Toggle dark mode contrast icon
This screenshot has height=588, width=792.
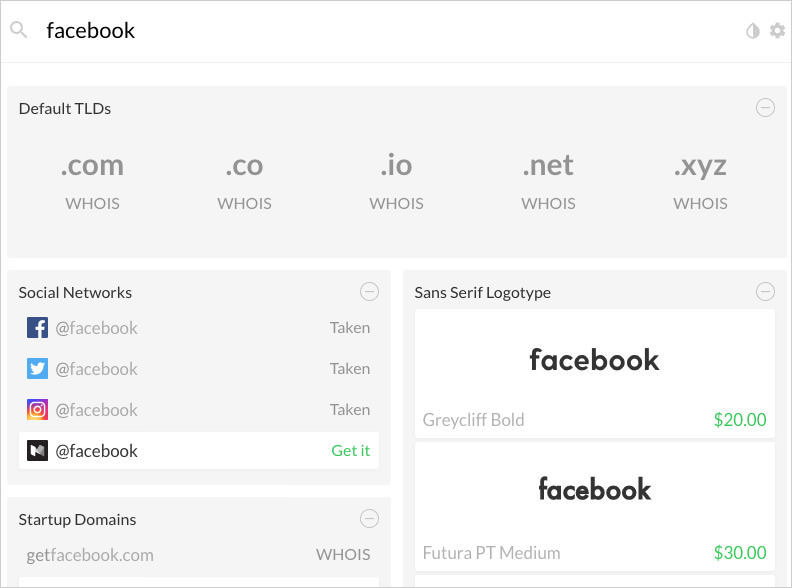753,31
